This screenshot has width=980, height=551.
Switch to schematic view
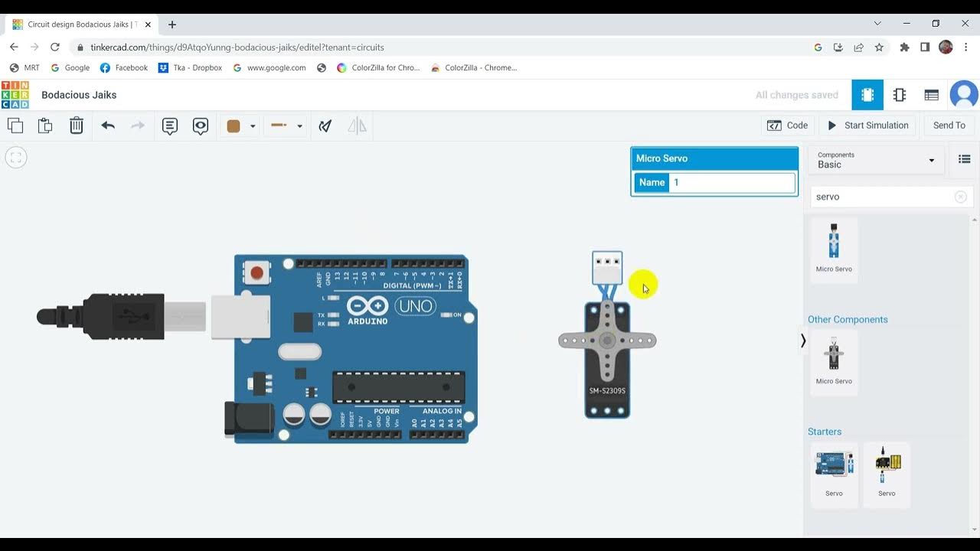900,95
